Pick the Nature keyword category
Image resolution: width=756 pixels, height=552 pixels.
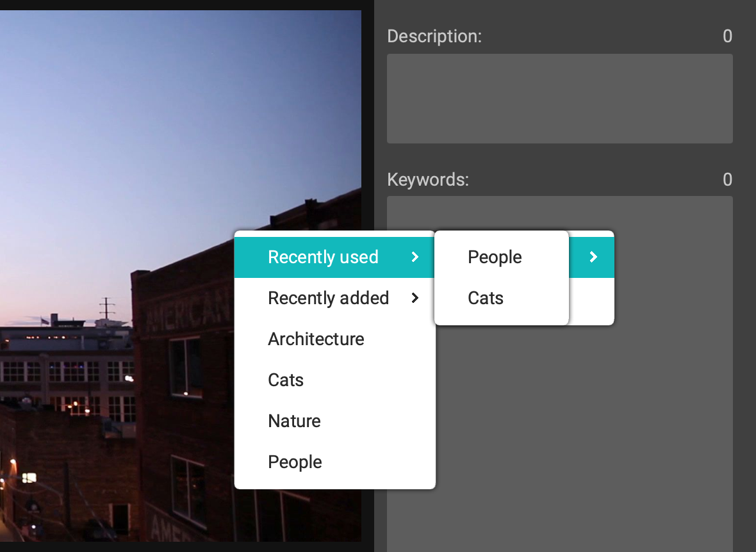point(294,421)
